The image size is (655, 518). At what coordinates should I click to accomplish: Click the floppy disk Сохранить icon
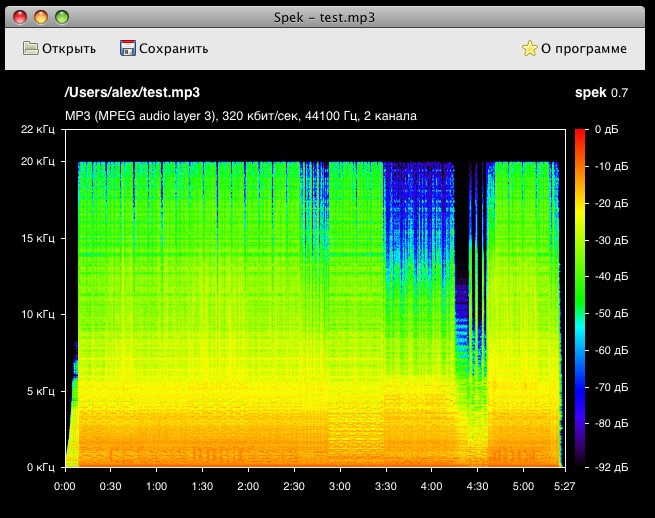[127, 48]
